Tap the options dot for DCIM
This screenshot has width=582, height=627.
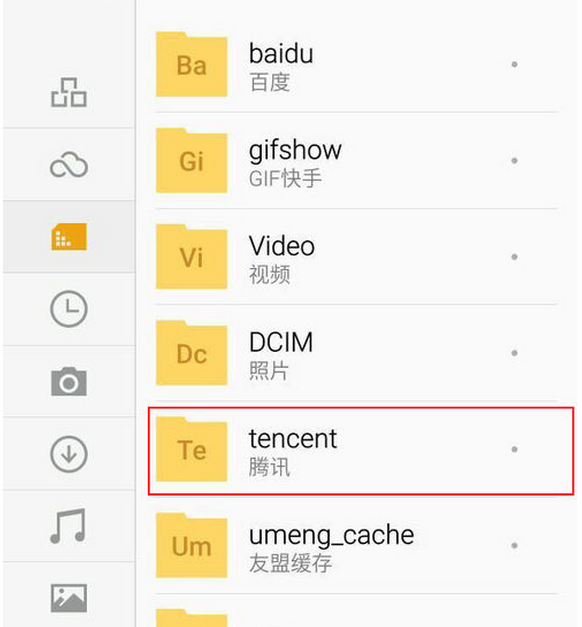(514, 353)
